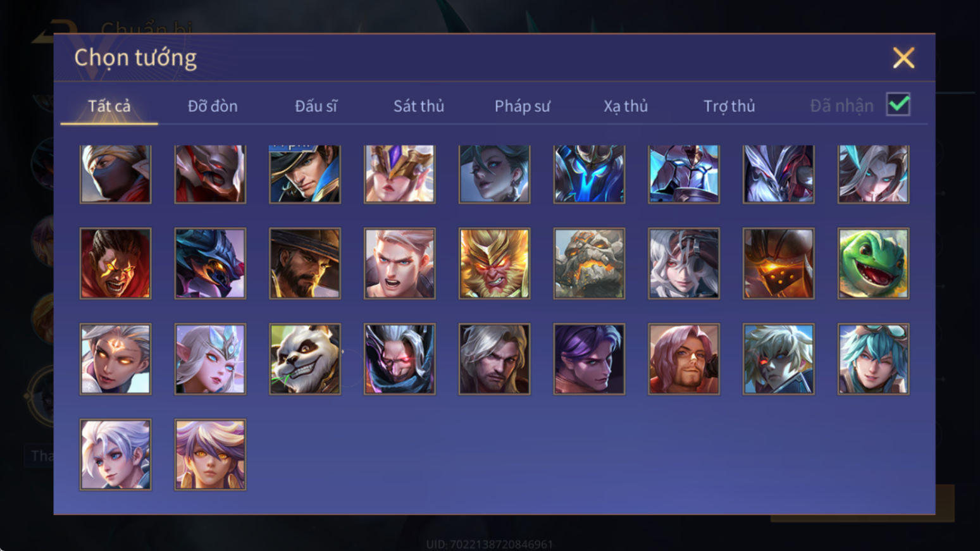Pick the teal-haired hero wearing goggles
The height and width of the screenshot is (551, 980).
click(873, 359)
